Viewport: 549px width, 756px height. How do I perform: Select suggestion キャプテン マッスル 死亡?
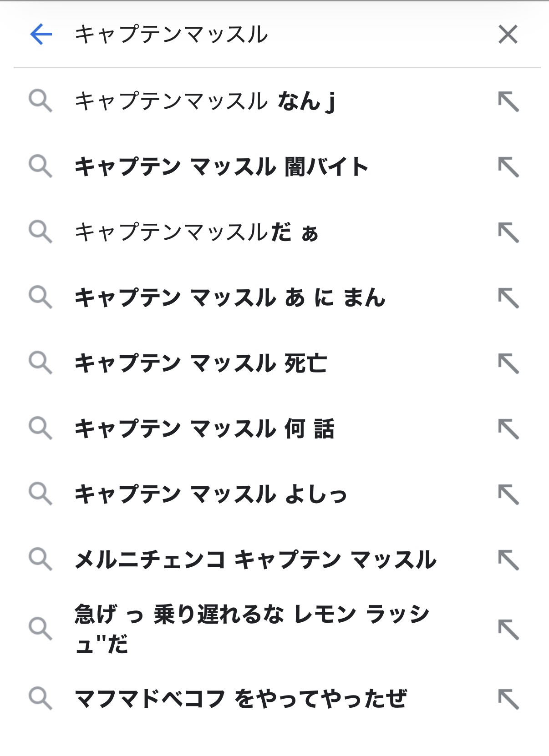[x=201, y=363]
